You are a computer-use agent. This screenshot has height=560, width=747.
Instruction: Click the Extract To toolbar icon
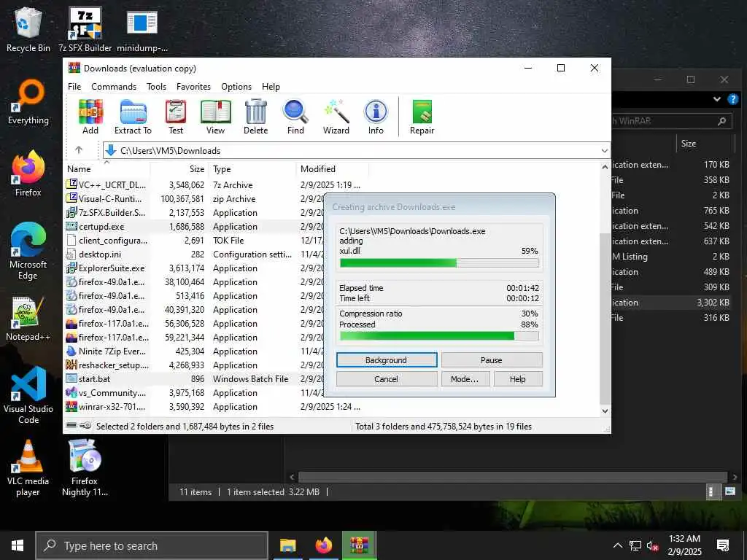pyautogui.click(x=133, y=117)
